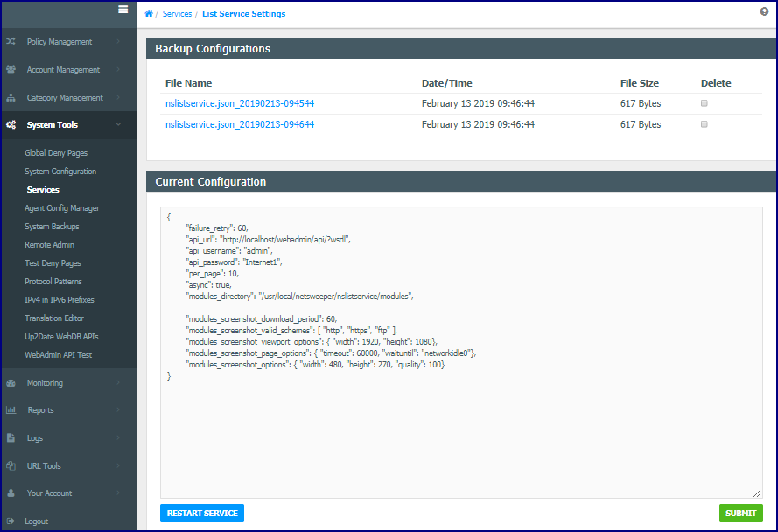
Task: Click the Monitoring dashboard icon
Action: (x=11, y=383)
